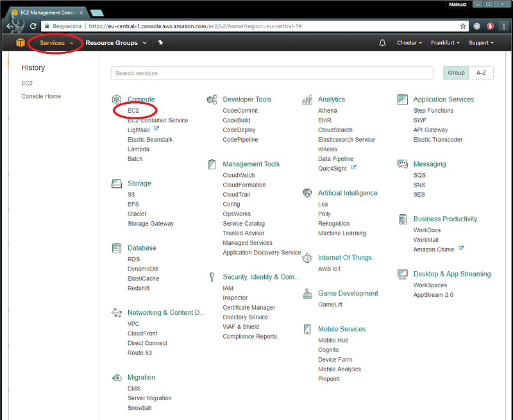
Task: Bookmark the page with the star icon
Action: tap(462, 26)
